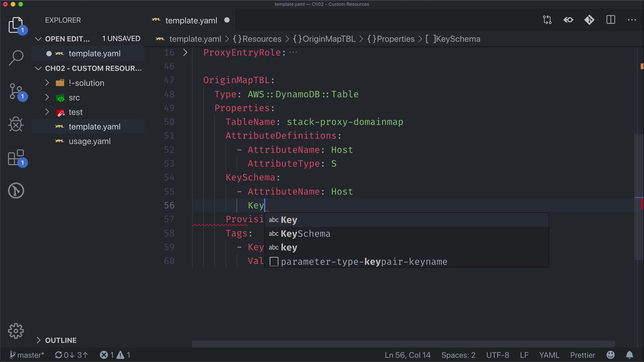
Task: Open the More Actions ellipsis menu
Action: tap(632, 20)
